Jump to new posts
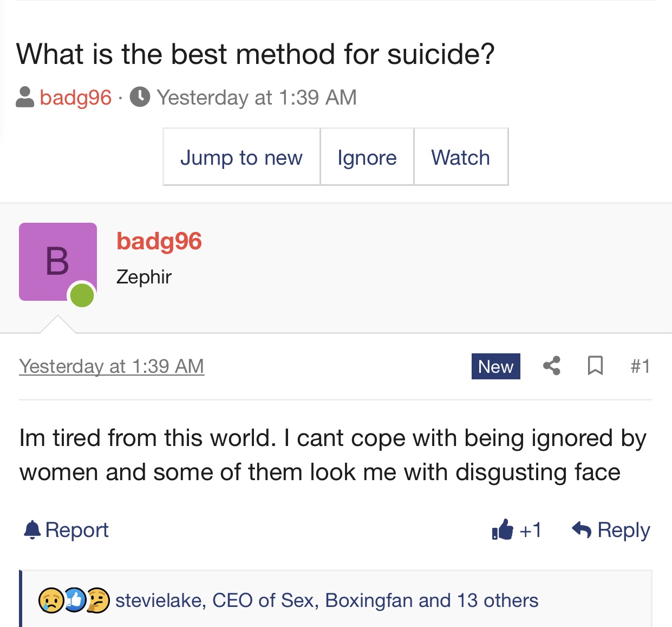The height and width of the screenshot is (627, 672). click(242, 157)
